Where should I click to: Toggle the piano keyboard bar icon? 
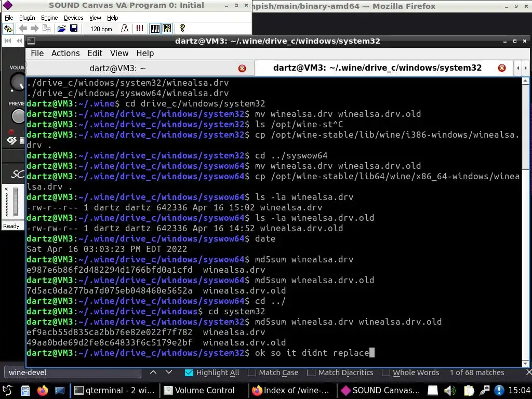[155, 29]
